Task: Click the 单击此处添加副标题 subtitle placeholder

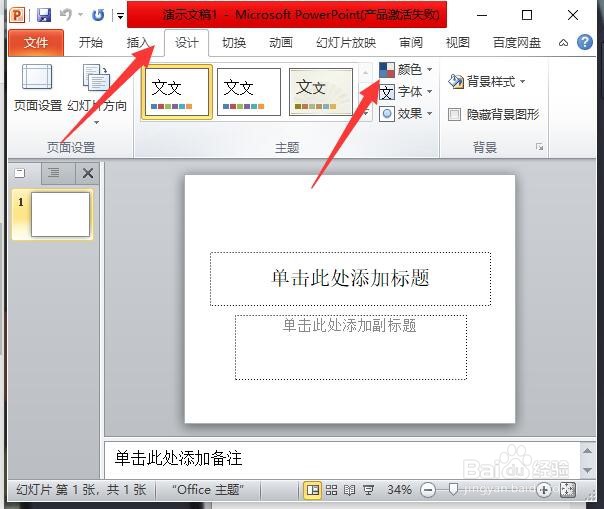Action: [351, 348]
